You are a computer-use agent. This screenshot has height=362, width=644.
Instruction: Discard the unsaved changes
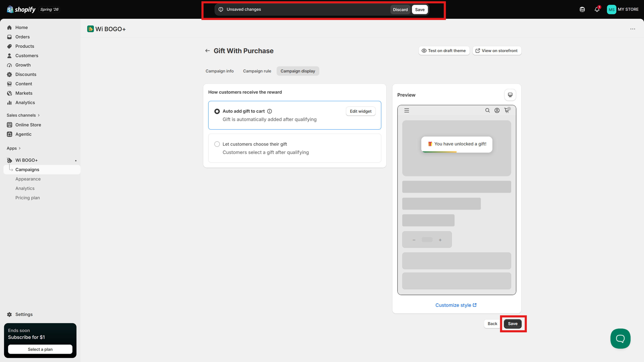400,10
